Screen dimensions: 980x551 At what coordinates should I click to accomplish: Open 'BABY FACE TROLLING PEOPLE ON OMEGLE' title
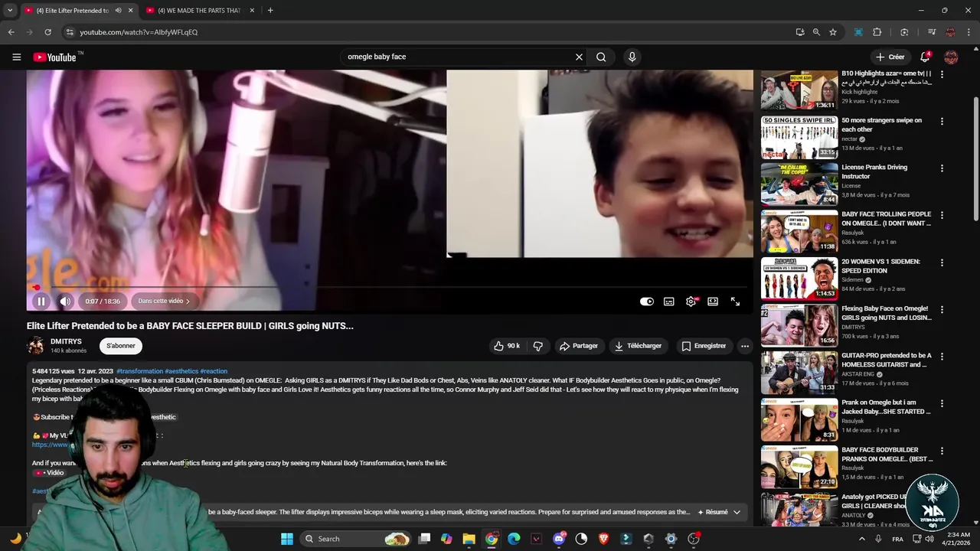click(x=887, y=219)
